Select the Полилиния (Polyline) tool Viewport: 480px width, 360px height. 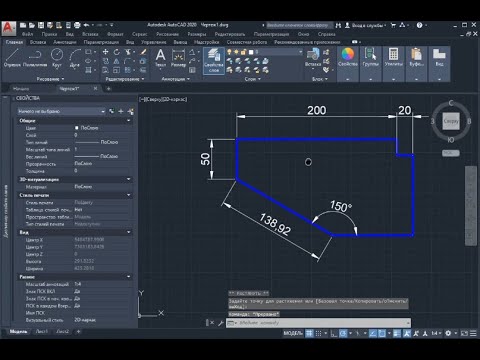[35, 58]
